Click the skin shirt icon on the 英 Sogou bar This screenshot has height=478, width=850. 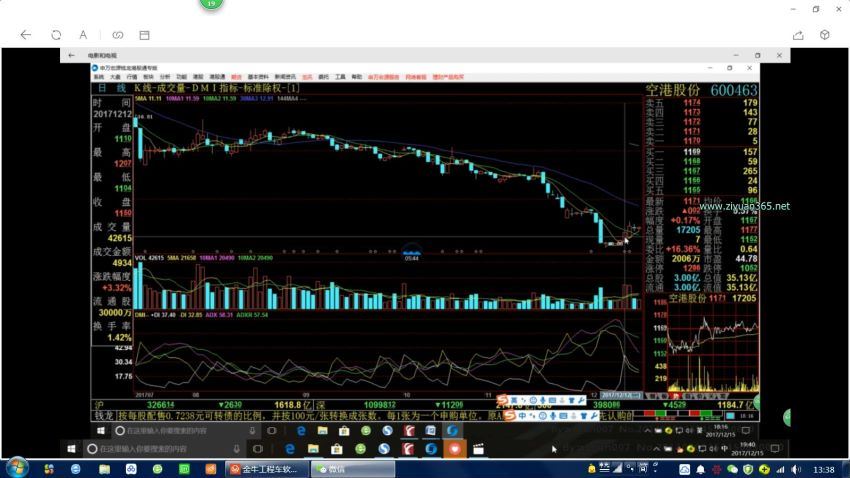[572, 401]
